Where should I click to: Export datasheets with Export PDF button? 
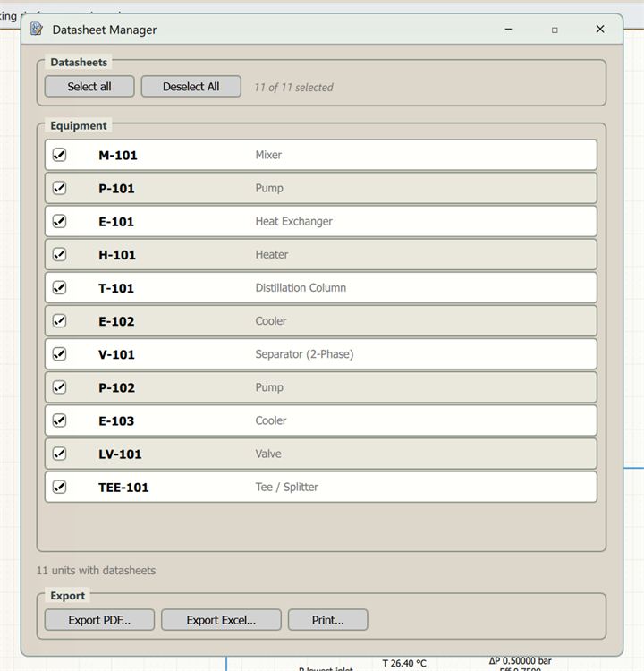(x=99, y=620)
